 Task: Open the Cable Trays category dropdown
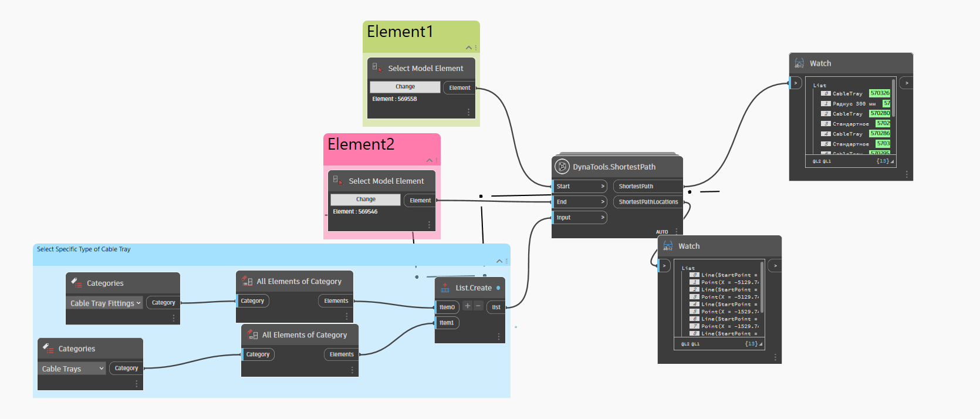73,369
